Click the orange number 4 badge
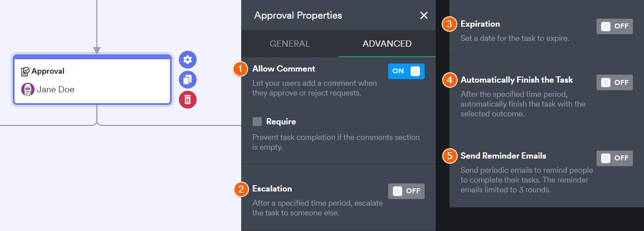 click(449, 80)
